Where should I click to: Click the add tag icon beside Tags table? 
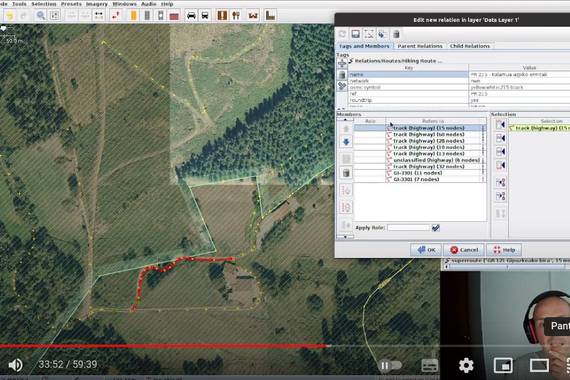pos(342,64)
